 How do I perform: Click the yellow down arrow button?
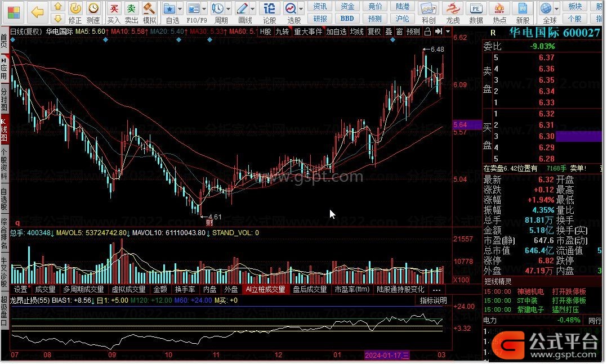[57, 18]
